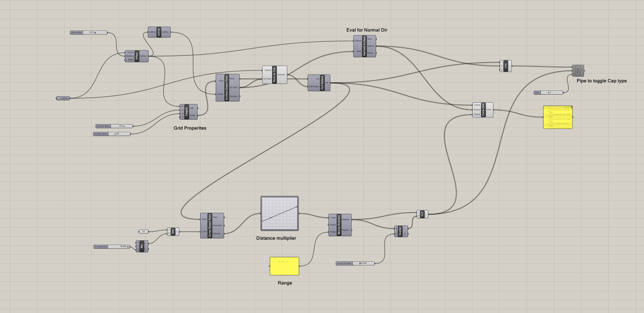This screenshot has width=644, height=313.
Task: Click the offset slider knob at 0.25
Action: pyautogui.click(x=95, y=33)
